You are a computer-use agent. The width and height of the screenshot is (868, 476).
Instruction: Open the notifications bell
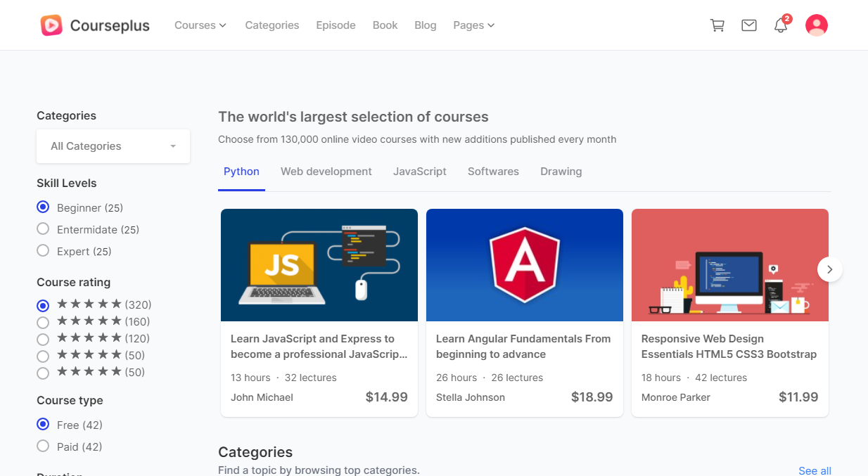pos(781,26)
